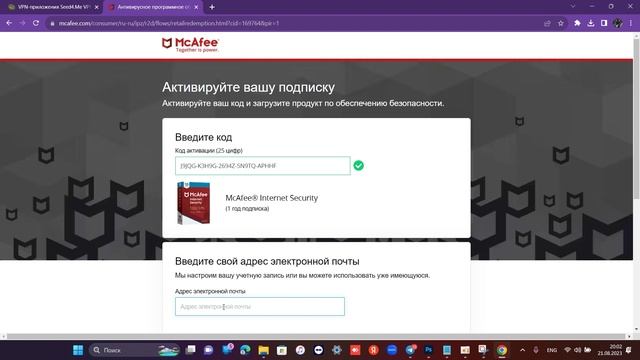640x360 pixels.
Task: Open Task View from taskbar
Action: [x=190, y=350]
